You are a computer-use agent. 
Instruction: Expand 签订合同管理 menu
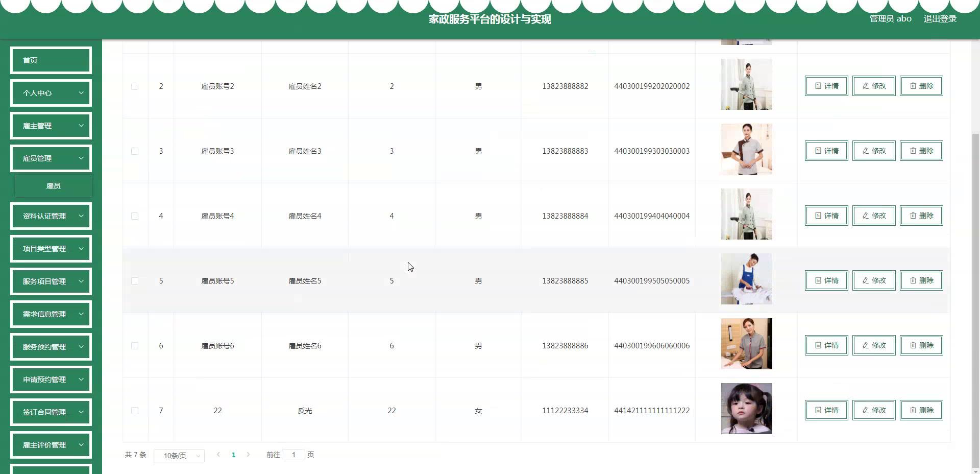(x=51, y=412)
